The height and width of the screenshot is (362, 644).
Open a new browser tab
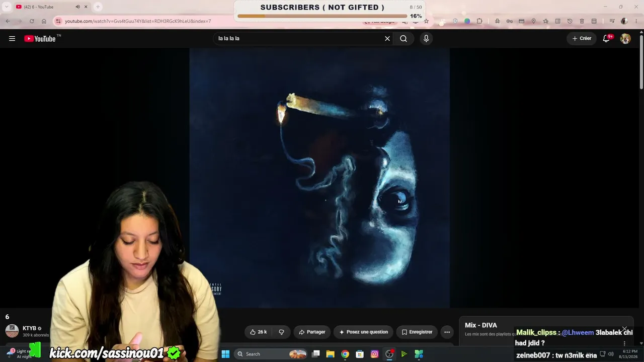(98, 7)
